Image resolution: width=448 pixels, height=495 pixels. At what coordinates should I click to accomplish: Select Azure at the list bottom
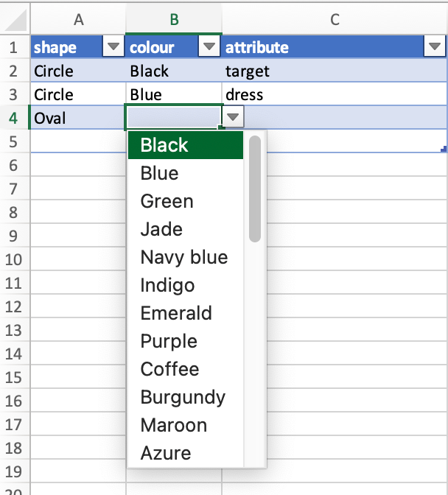(186, 453)
